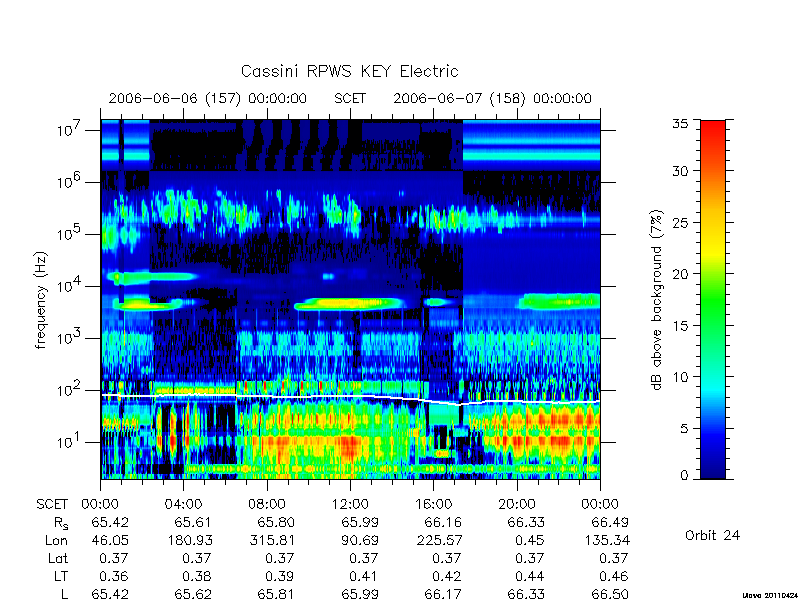Click colorbar tick value 35
The height and width of the screenshot is (600, 800).
pyautogui.click(x=680, y=124)
